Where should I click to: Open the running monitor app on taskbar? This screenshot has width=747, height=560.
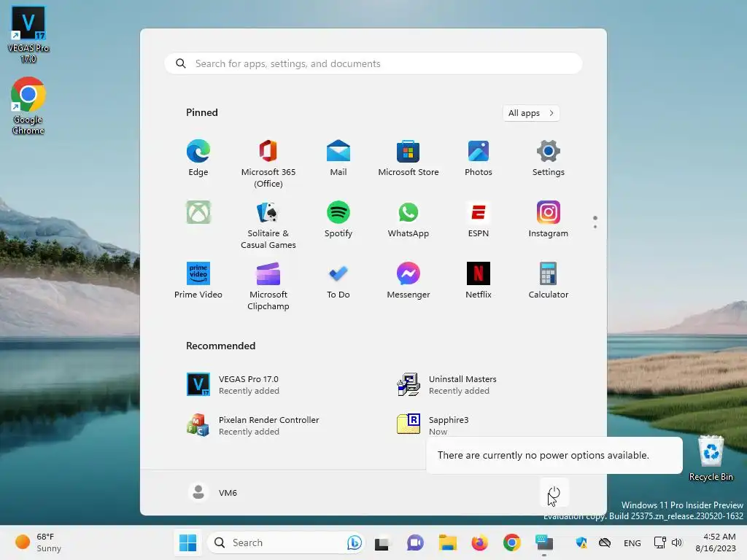click(544, 542)
